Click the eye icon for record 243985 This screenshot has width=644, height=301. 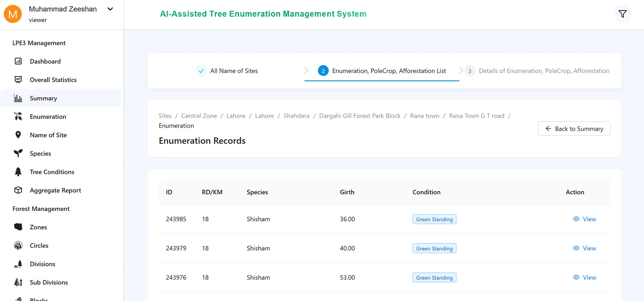pyautogui.click(x=576, y=219)
